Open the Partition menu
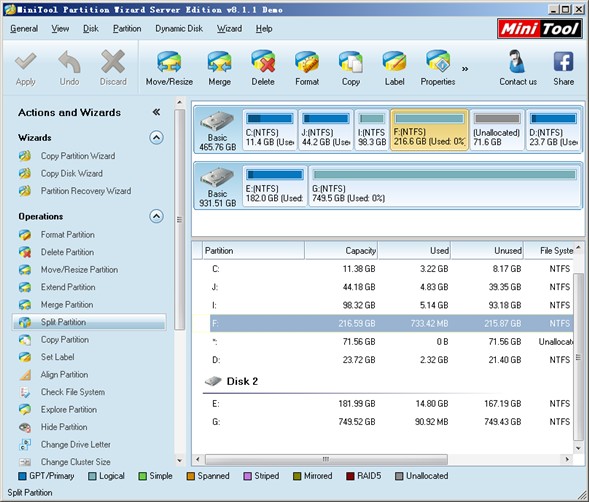This screenshot has width=589, height=502. [127, 29]
